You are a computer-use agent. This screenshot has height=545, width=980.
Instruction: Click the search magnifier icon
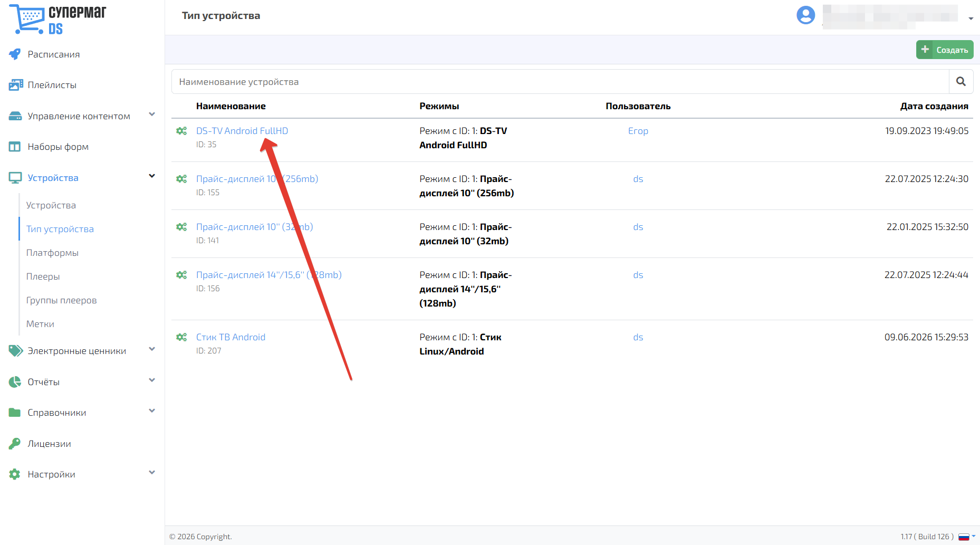[x=961, y=82]
